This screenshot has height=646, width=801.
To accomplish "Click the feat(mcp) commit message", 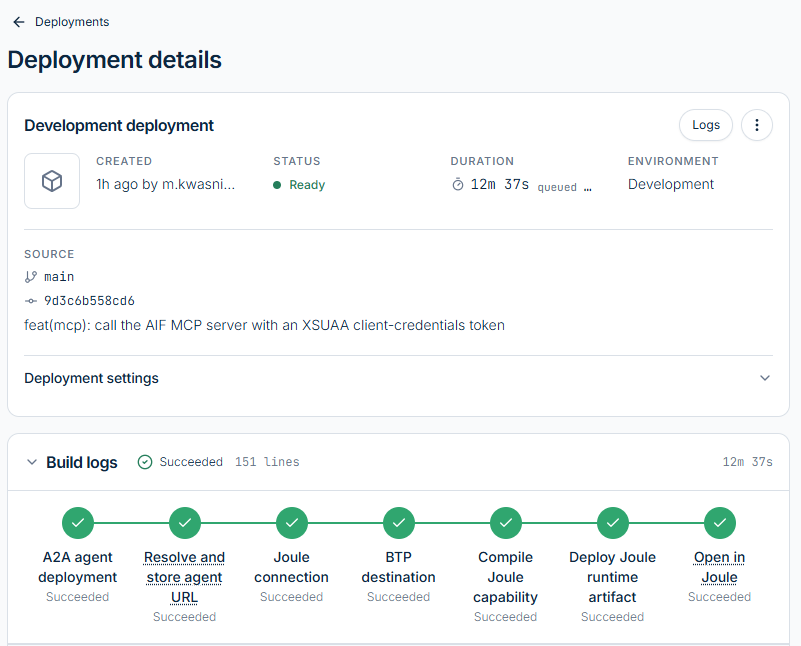I will pyautogui.click(x=264, y=325).
